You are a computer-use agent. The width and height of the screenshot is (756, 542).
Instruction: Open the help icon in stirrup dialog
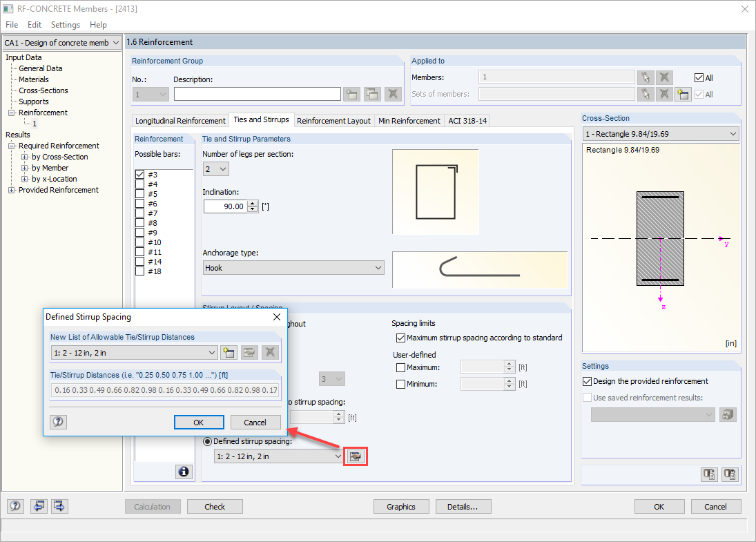point(58,422)
